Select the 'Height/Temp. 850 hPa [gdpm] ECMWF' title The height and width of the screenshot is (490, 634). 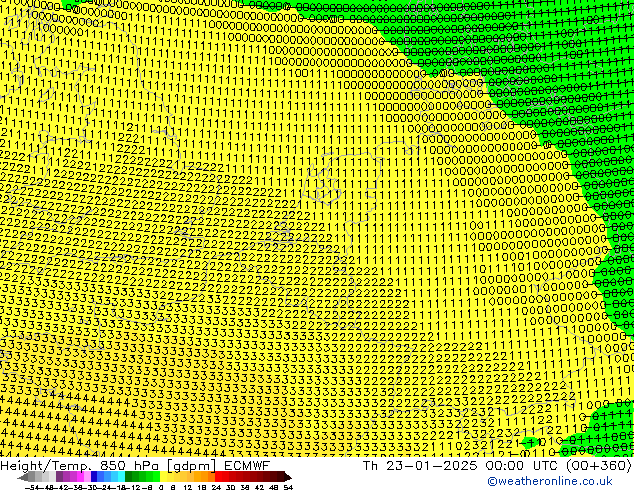coord(135,465)
